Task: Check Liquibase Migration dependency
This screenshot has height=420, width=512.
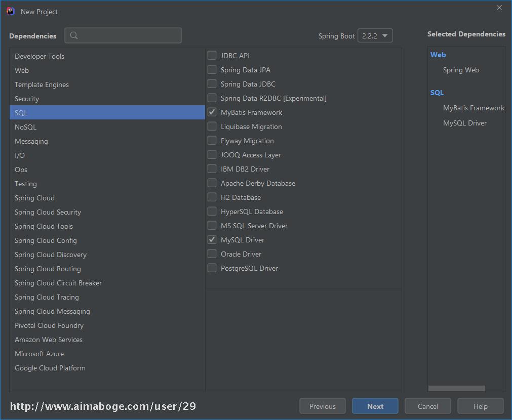Action: pos(212,127)
